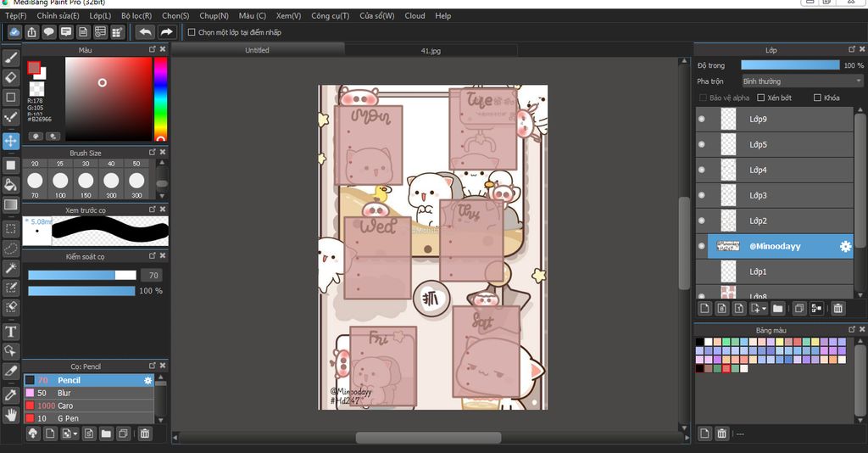Select the Eyedropper tool
The image size is (868, 453).
pyautogui.click(x=10, y=394)
